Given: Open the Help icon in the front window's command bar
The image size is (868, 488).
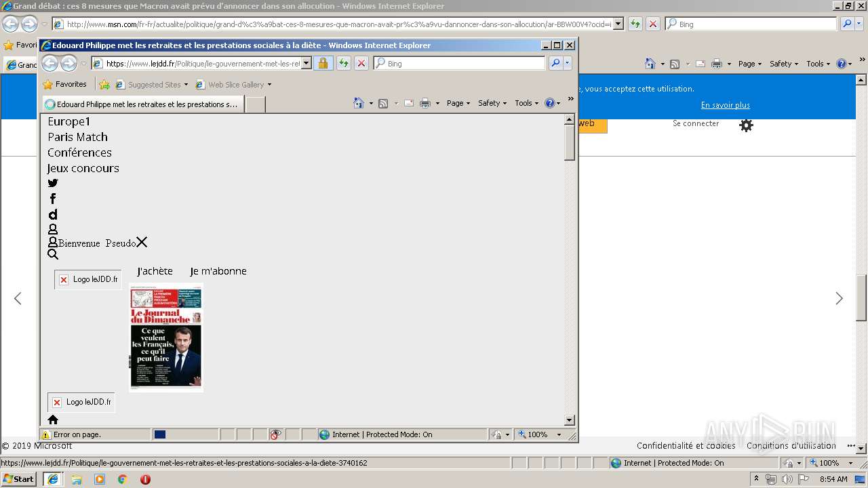Looking at the screenshot, I should [x=549, y=103].
